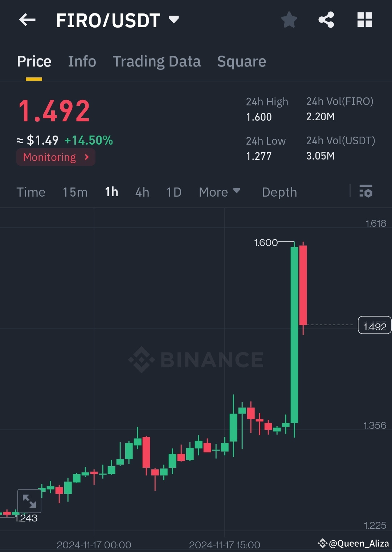Screen dimensions: 392x552
Task: Open the Time interval options
Action: [x=31, y=192]
